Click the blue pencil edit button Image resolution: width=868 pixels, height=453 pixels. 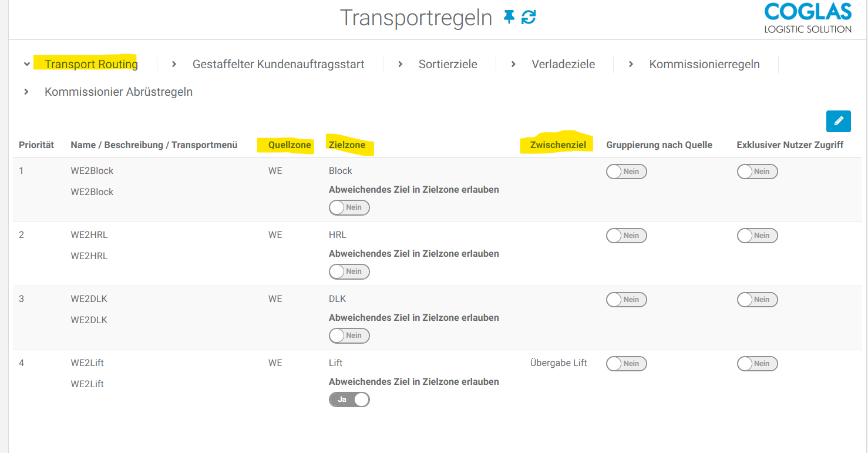click(838, 121)
